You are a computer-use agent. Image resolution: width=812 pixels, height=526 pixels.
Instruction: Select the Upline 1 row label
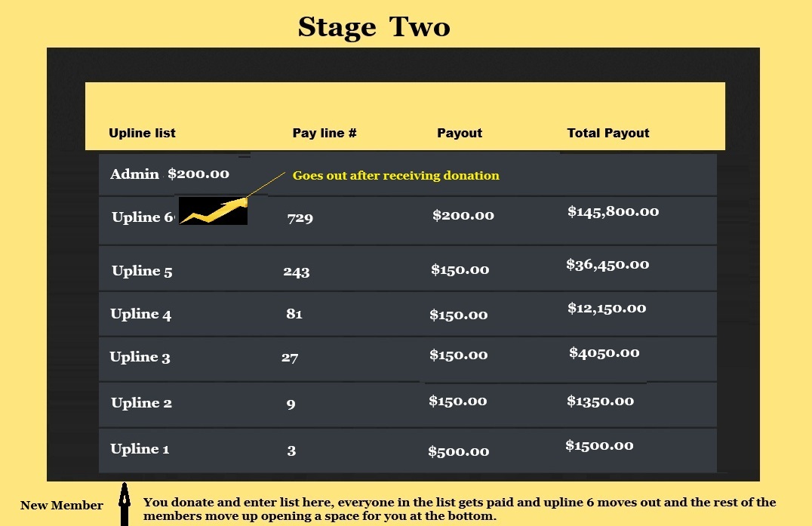[140, 449]
